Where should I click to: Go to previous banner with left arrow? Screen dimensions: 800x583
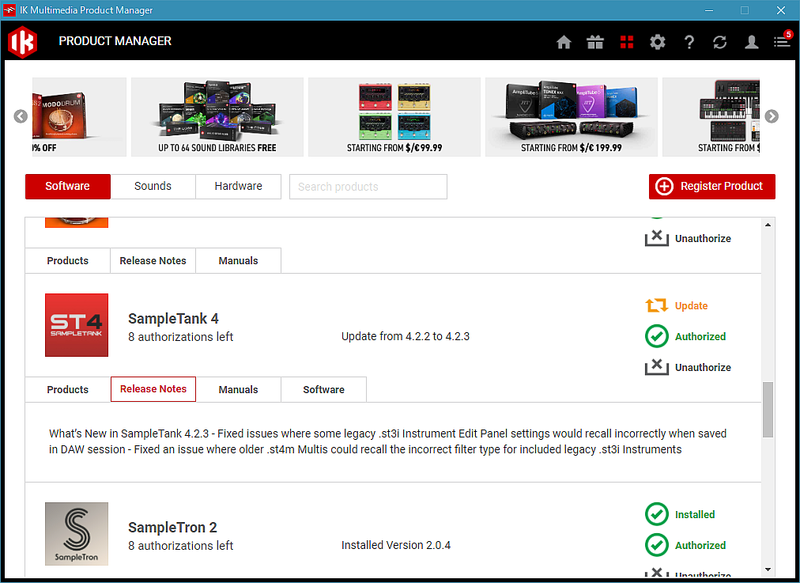click(x=20, y=116)
